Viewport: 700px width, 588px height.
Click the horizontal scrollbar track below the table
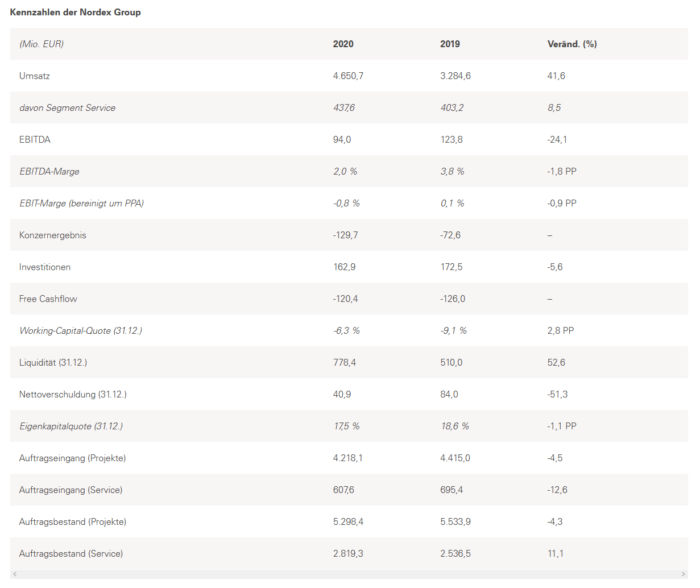[x=349, y=574]
